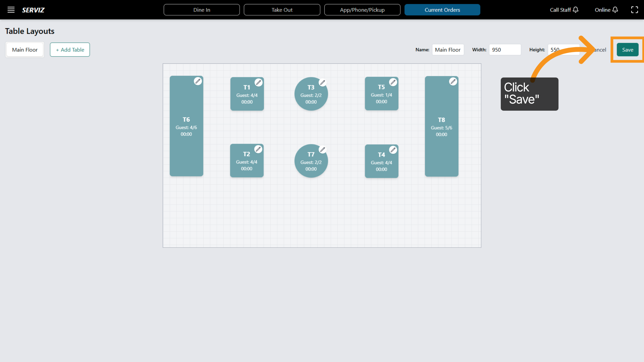Edit table T8 using its pencil icon

(453, 82)
